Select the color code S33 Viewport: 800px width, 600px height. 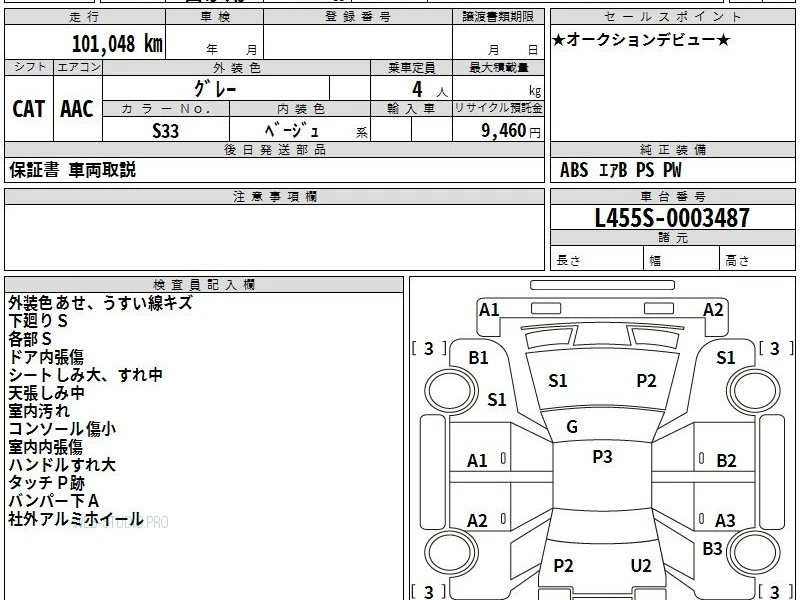click(x=165, y=131)
